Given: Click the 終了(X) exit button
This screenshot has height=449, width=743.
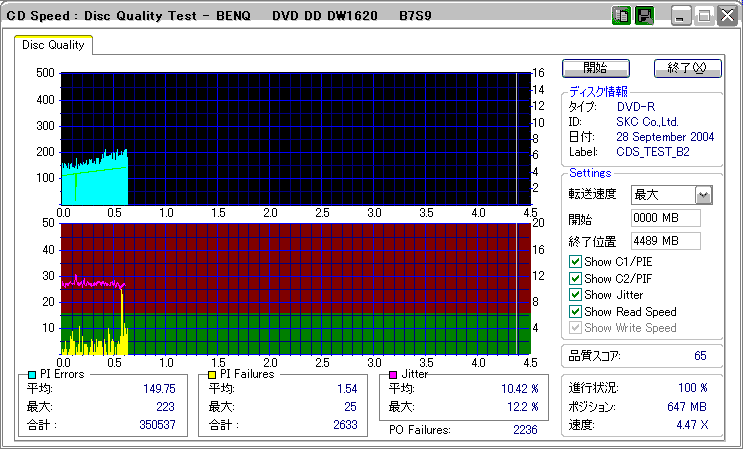Looking at the screenshot, I should point(688,68).
